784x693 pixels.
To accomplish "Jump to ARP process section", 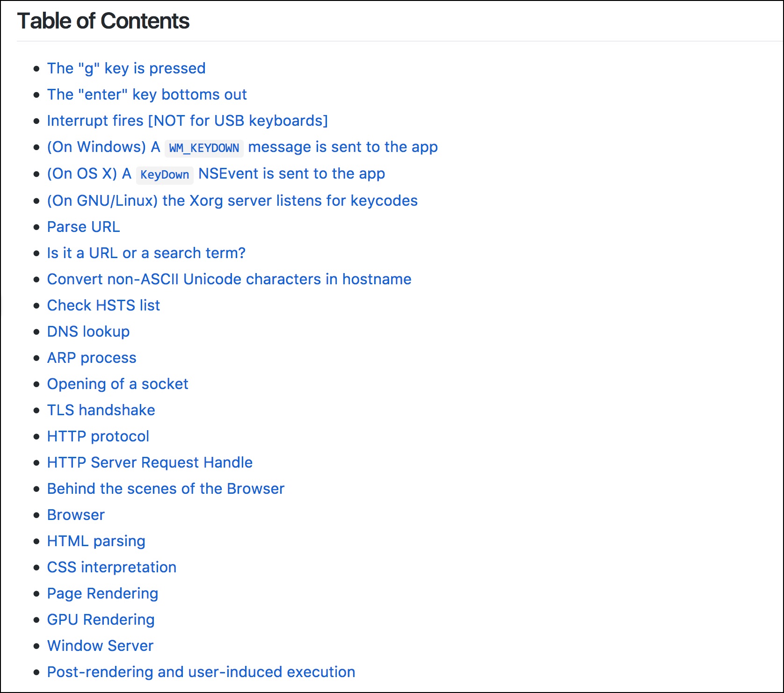I will 92,358.
